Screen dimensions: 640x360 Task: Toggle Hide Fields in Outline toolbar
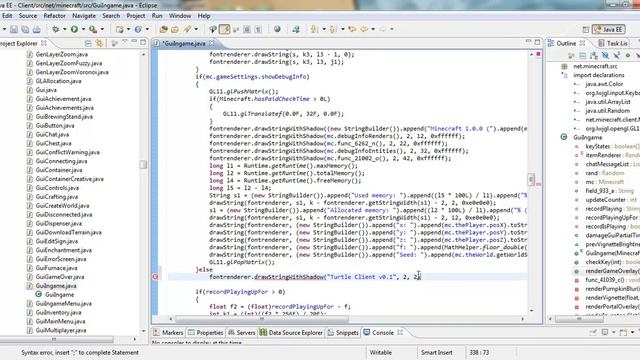coord(605,55)
